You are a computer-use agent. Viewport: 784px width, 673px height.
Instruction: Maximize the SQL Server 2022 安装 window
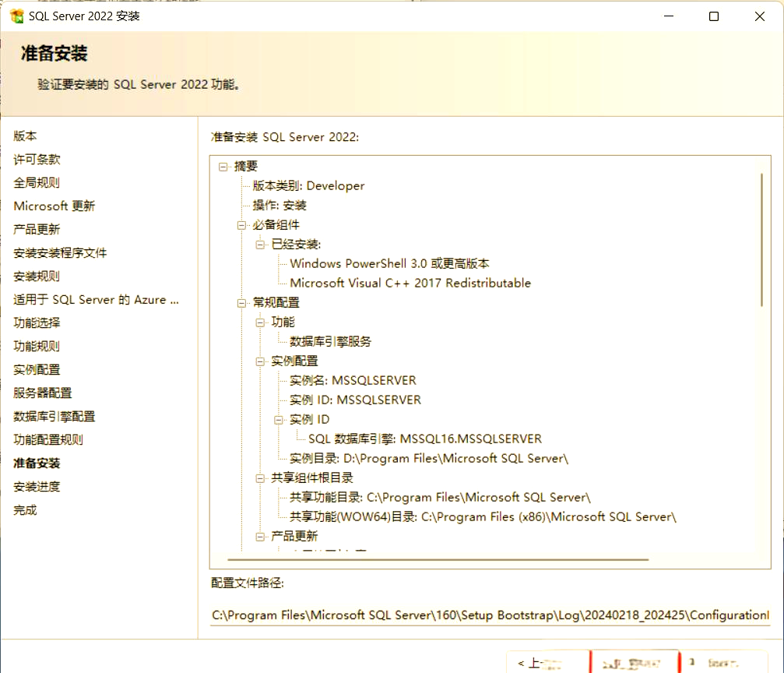point(714,16)
